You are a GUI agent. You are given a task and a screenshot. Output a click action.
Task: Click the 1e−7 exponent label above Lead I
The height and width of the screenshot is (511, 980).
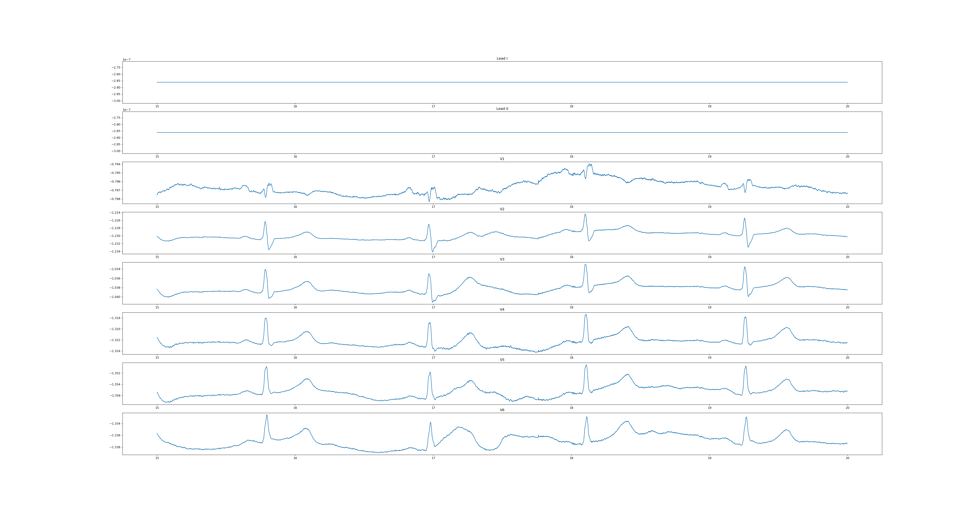[126, 60]
